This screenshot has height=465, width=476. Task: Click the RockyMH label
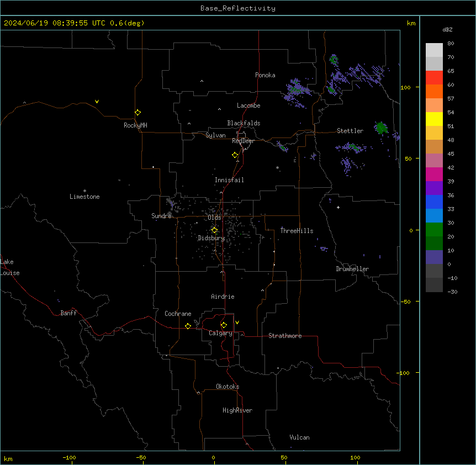(135, 125)
